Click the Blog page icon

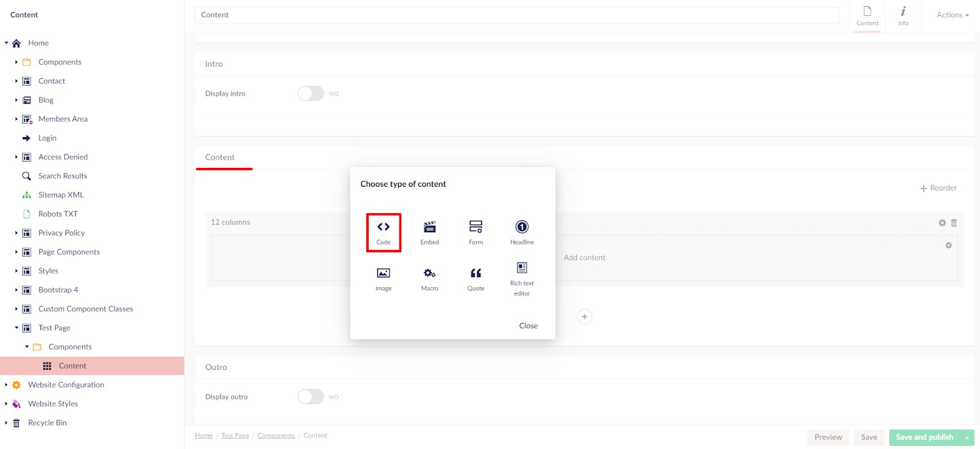26,100
